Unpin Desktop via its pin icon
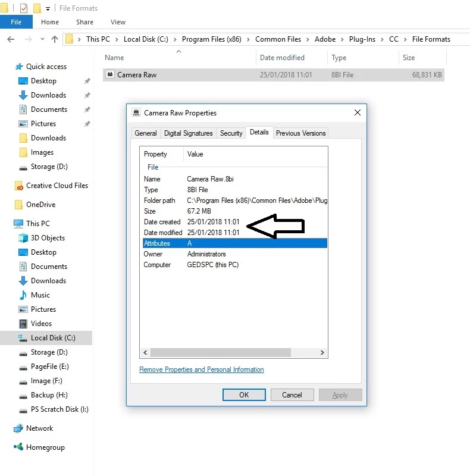The height and width of the screenshot is (476, 470). click(x=87, y=81)
